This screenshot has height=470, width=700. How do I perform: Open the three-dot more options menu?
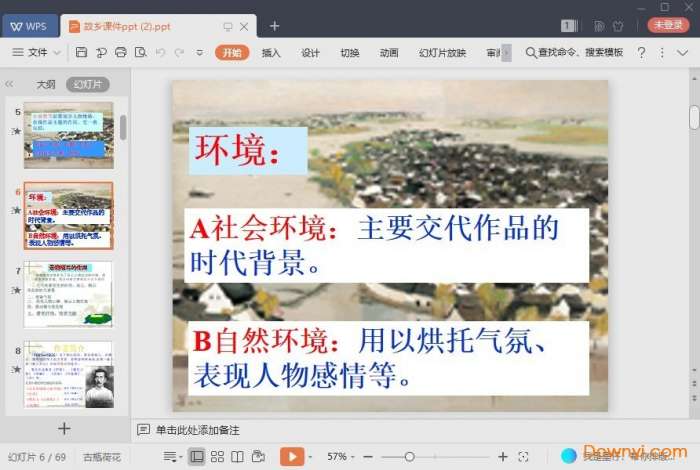(662, 53)
